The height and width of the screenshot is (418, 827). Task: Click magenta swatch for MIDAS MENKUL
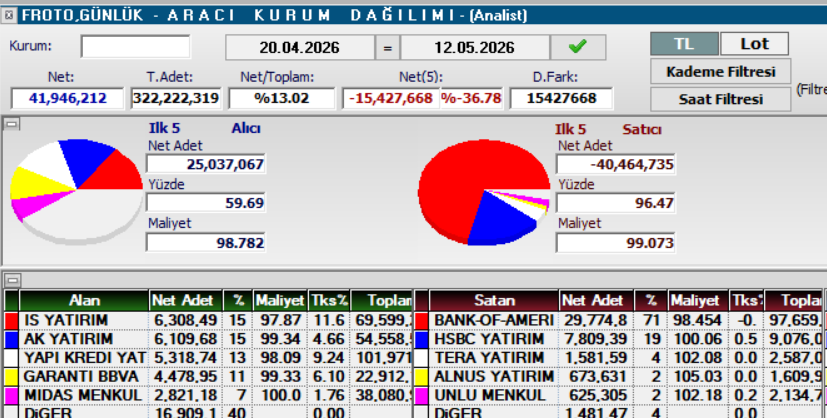11,396
